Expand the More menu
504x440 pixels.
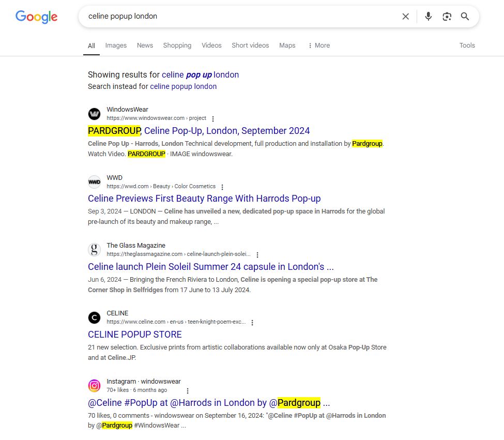(319, 45)
